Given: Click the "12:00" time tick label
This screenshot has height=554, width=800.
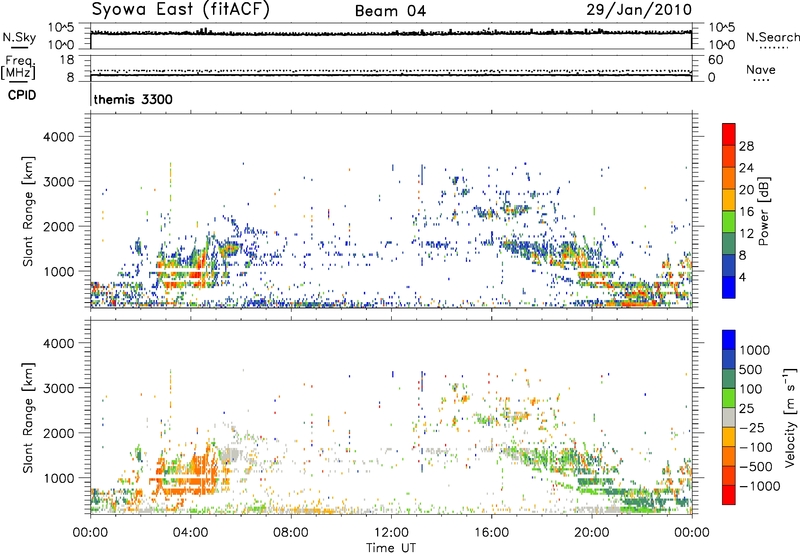Looking at the screenshot, I should [x=391, y=533].
